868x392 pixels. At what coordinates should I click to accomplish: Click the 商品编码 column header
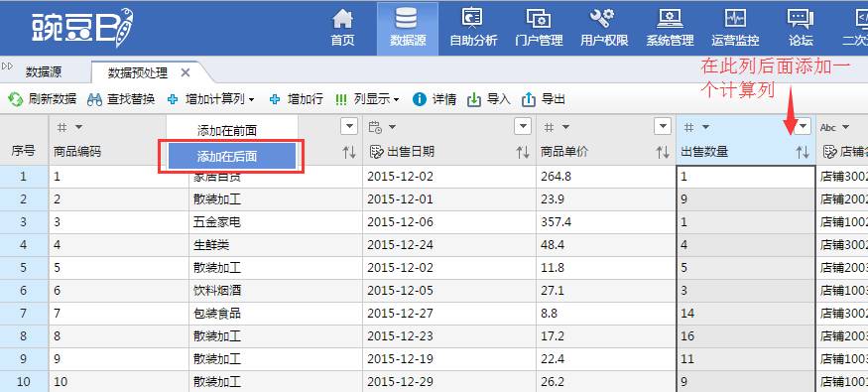(x=77, y=152)
